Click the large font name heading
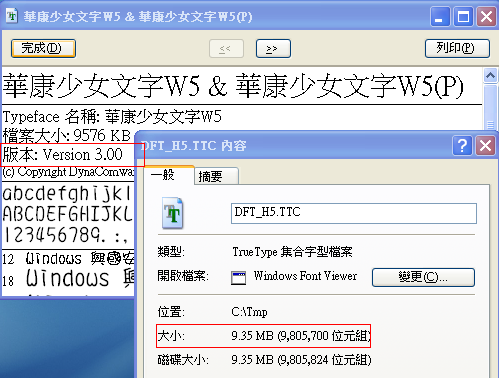The image size is (499, 378). [233, 86]
